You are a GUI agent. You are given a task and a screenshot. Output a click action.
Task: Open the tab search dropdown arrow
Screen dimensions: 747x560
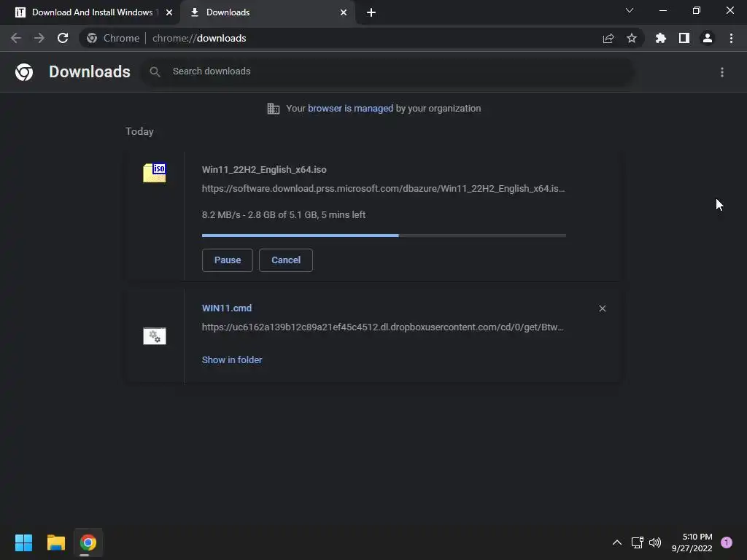pos(630,10)
